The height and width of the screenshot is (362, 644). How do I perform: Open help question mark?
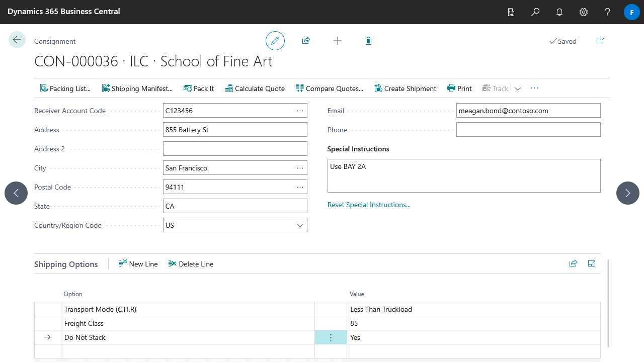[608, 12]
